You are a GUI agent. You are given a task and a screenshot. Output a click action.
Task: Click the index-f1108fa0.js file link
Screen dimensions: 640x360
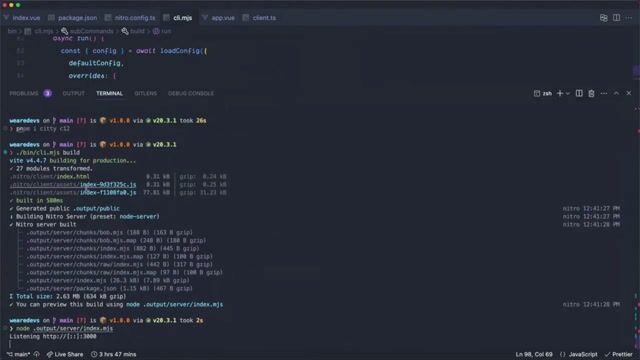[108, 192]
